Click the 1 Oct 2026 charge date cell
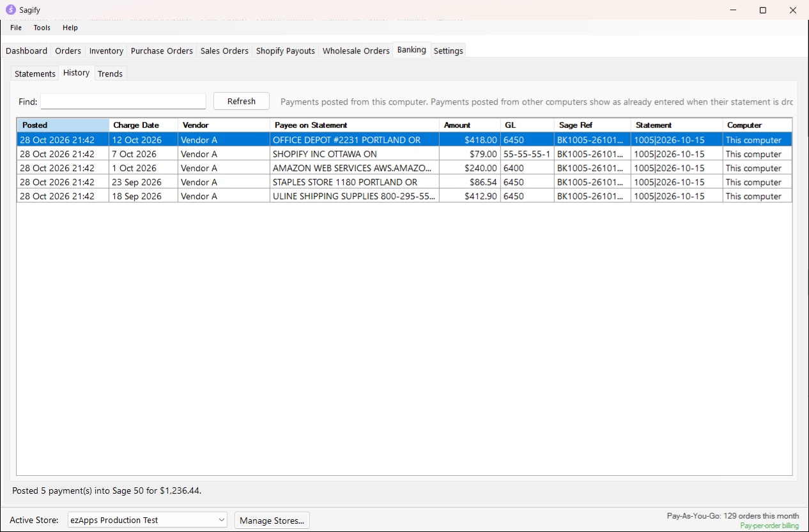 [x=144, y=168]
